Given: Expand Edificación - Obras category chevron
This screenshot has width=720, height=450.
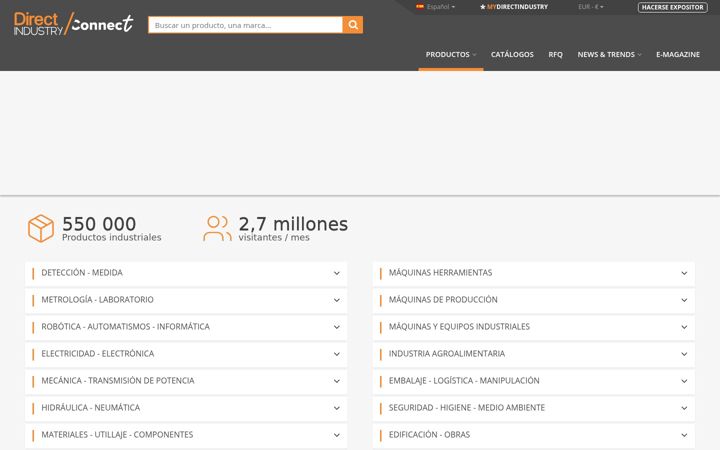Looking at the screenshot, I should pyautogui.click(x=684, y=435).
